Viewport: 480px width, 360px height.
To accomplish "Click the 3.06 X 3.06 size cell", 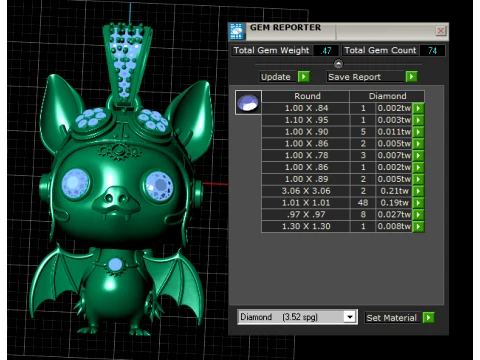I will pos(306,191).
